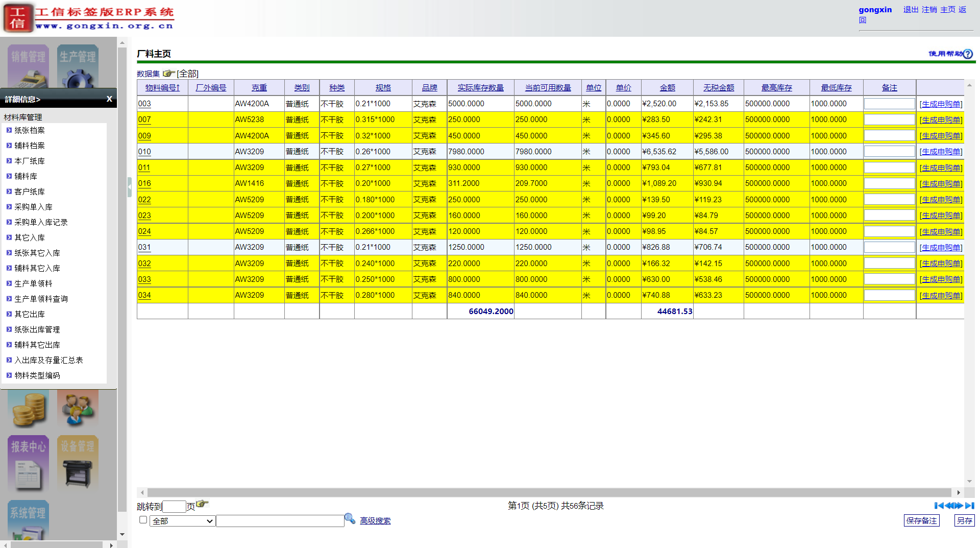Open 纸张档案 in the sidebar menu
This screenshot has width=980, height=548.
tap(30, 130)
